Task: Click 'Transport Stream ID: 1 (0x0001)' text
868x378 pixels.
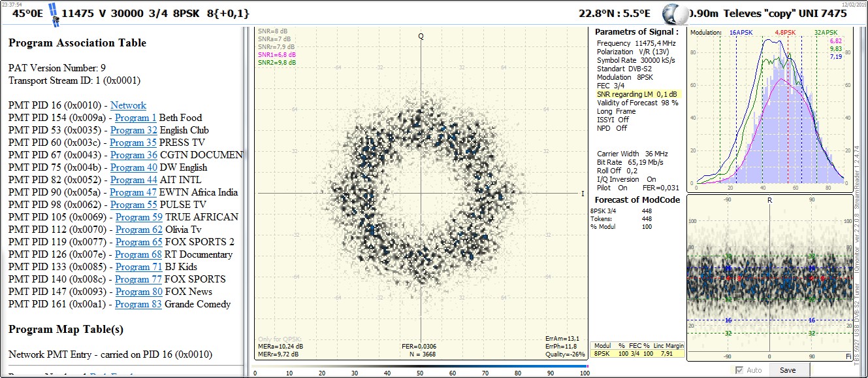Action: click(x=74, y=80)
